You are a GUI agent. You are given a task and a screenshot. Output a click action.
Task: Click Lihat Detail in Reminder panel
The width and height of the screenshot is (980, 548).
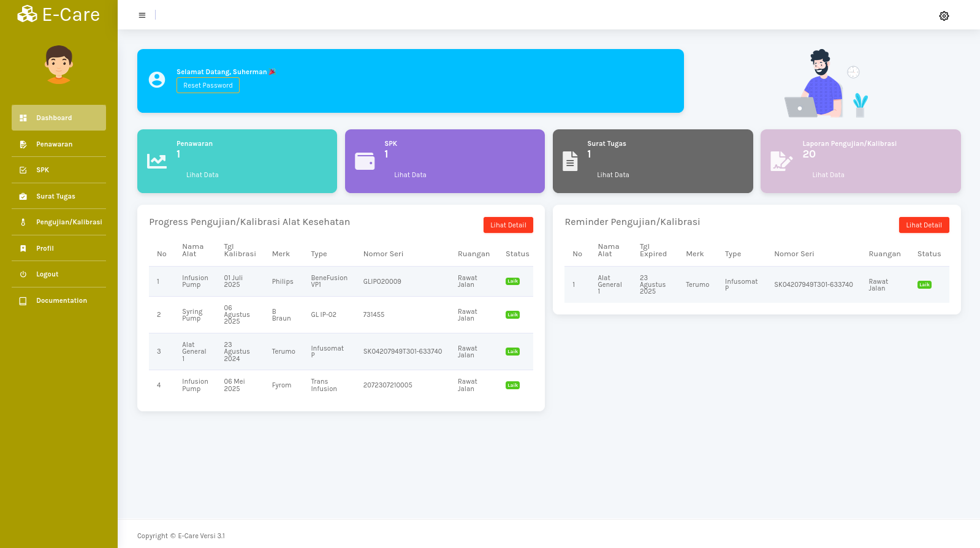click(x=924, y=225)
